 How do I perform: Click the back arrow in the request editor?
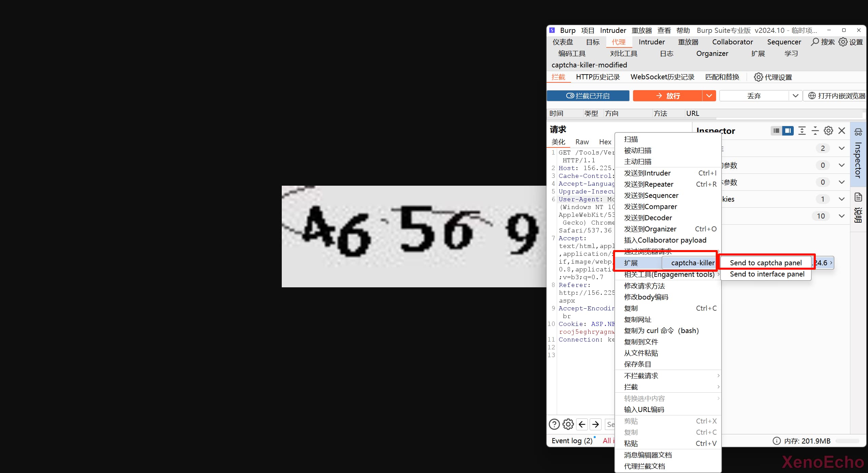582,424
